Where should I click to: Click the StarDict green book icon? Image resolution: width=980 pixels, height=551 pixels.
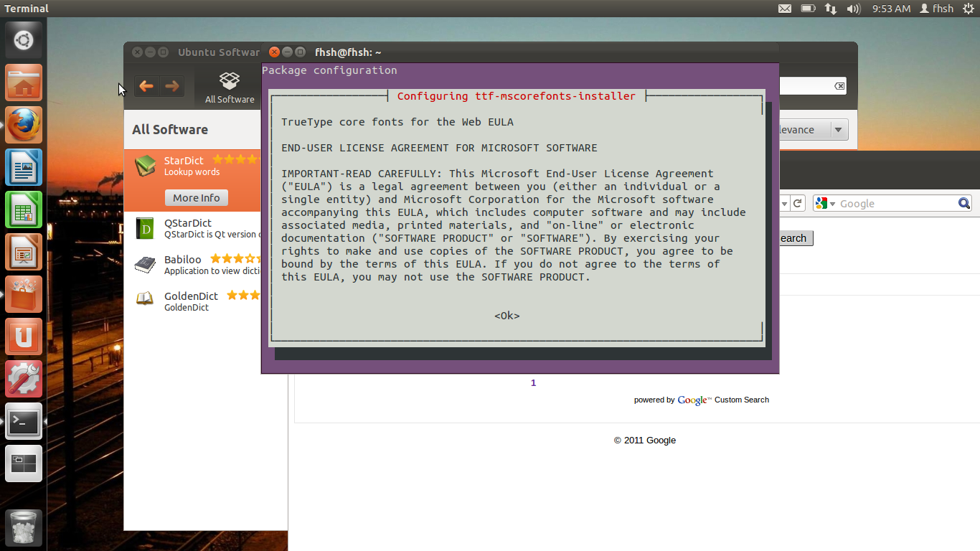[145, 166]
